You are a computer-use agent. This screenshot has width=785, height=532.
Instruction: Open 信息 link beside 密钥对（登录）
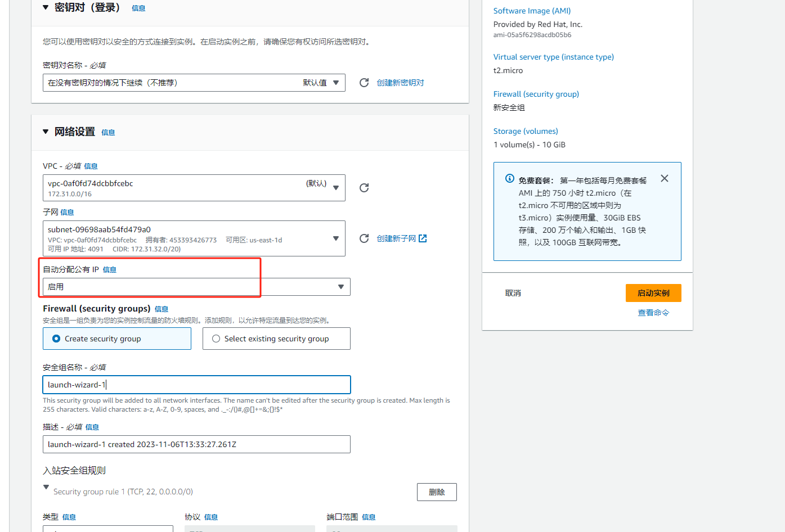138,8
